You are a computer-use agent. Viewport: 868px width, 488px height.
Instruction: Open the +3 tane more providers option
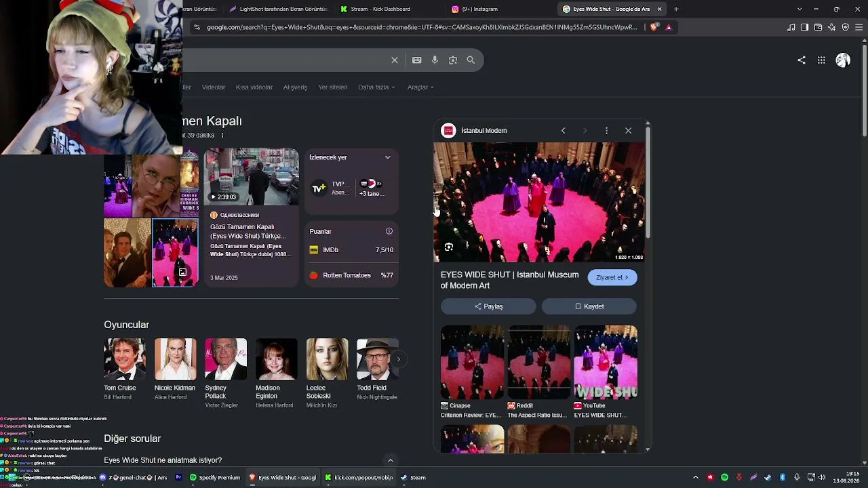click(x=372, y=188)
